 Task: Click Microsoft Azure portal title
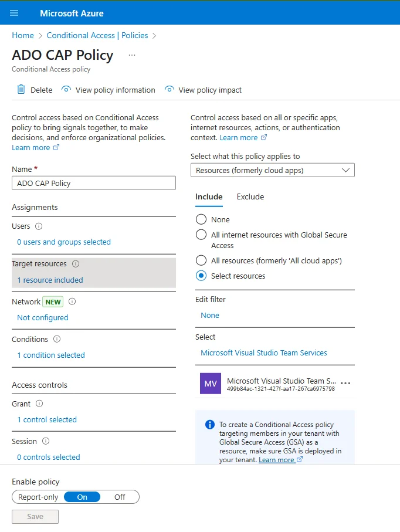pyautogui.click(x=72, y=13)
